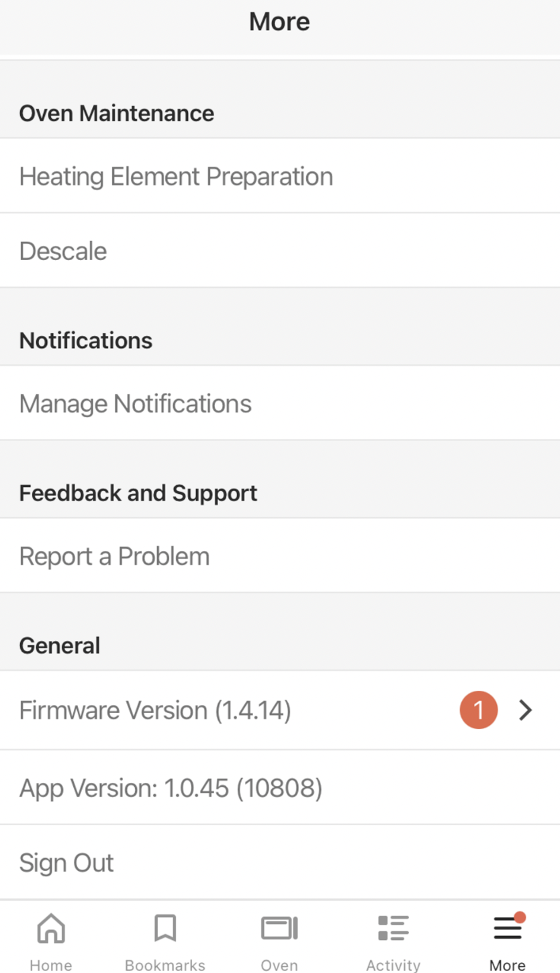The height and width of the screenshot is (973, 560).
Task: Tap the house icon above 'Home'
Action: [50, 928]
